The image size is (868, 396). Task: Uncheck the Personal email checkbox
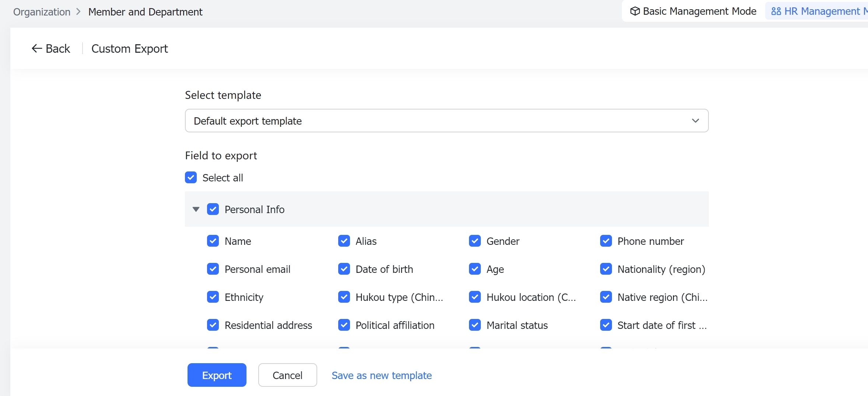213,269
